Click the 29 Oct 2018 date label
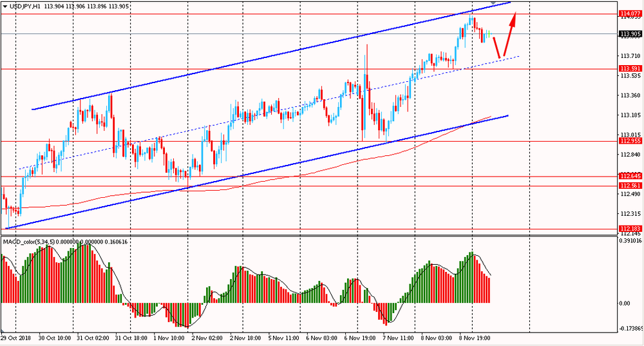 click(15, 337)
